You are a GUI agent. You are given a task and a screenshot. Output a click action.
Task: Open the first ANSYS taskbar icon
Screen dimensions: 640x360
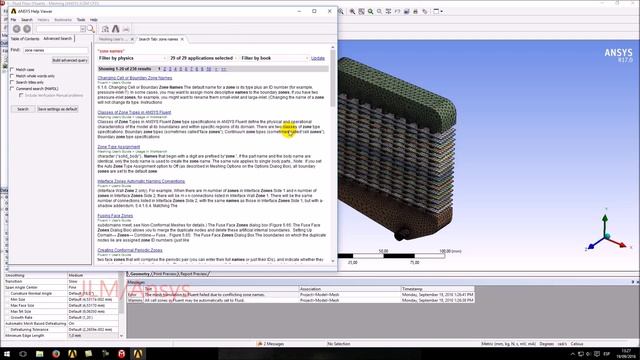(x=72, y=354)
